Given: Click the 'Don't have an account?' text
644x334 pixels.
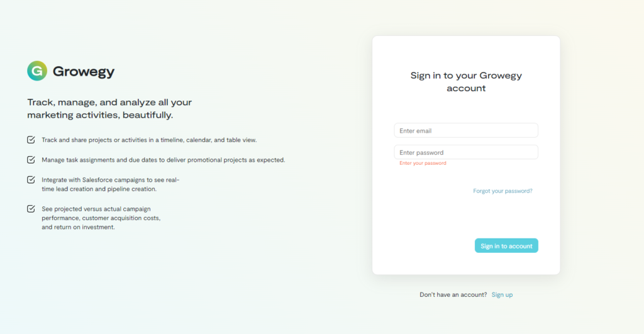Looking at the screenshot, I should click(x=453, y=294).
